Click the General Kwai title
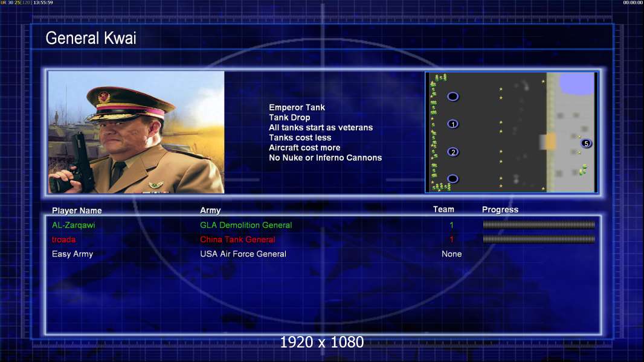The image size is (644, 362). 91,38
